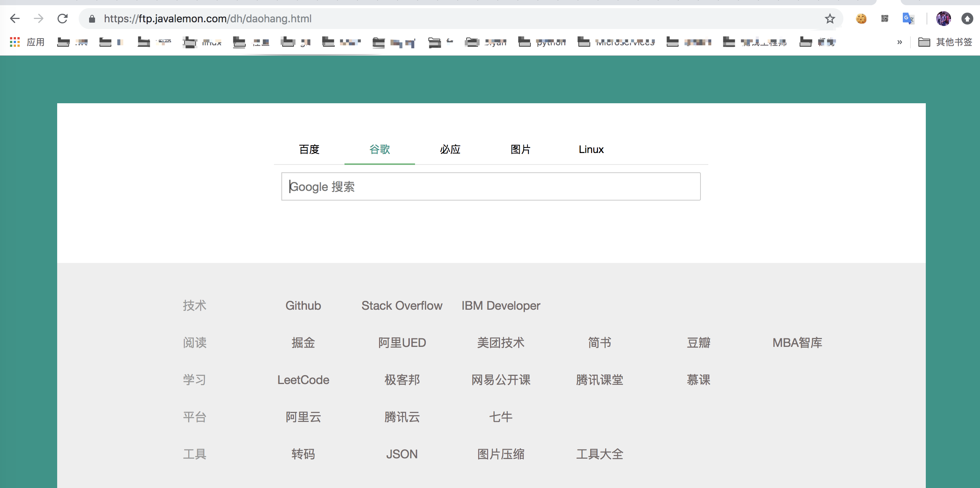Viewport: 980px width, 488px height.
Task: Show more bookmarks with the chevron
Action: point(899,42)
